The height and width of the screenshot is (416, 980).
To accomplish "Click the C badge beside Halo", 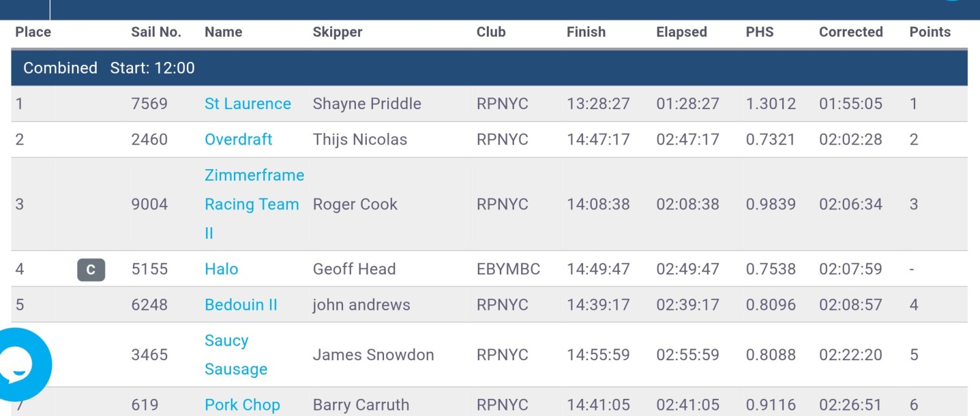I will click(91, 270).
